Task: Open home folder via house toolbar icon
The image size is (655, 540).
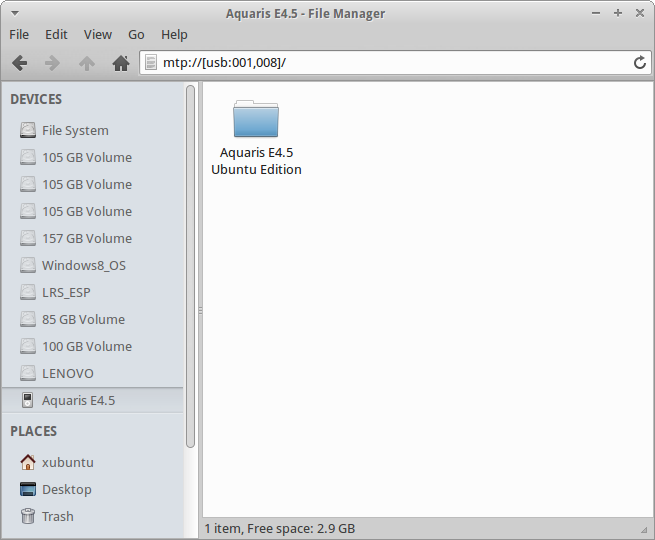Action: (x=121, y=63)
